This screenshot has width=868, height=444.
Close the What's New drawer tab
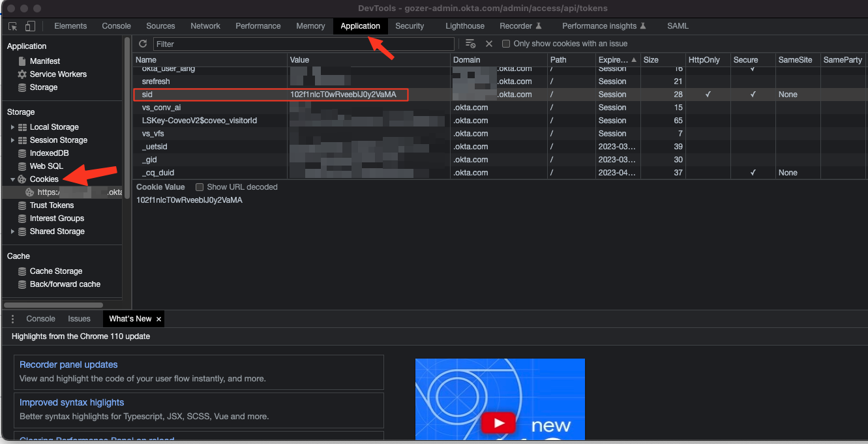[x=159, y=319]
